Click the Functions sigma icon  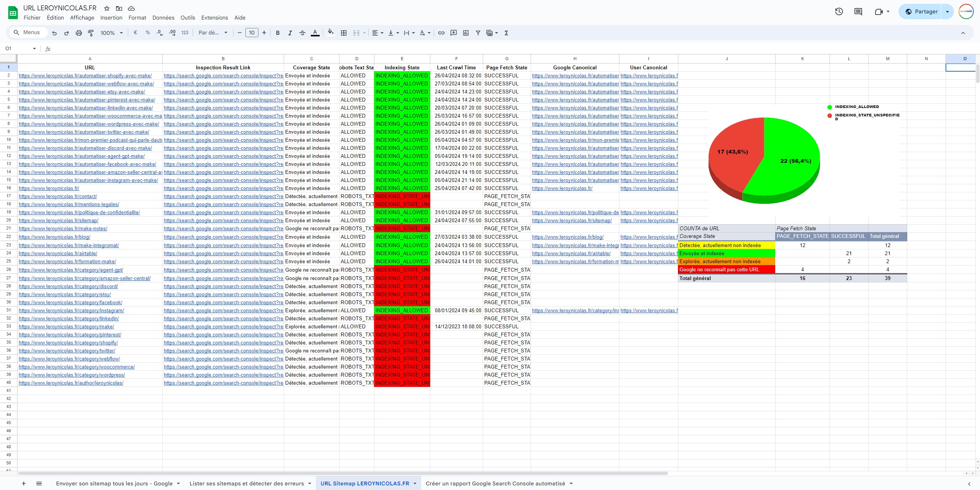coord(506,33)
